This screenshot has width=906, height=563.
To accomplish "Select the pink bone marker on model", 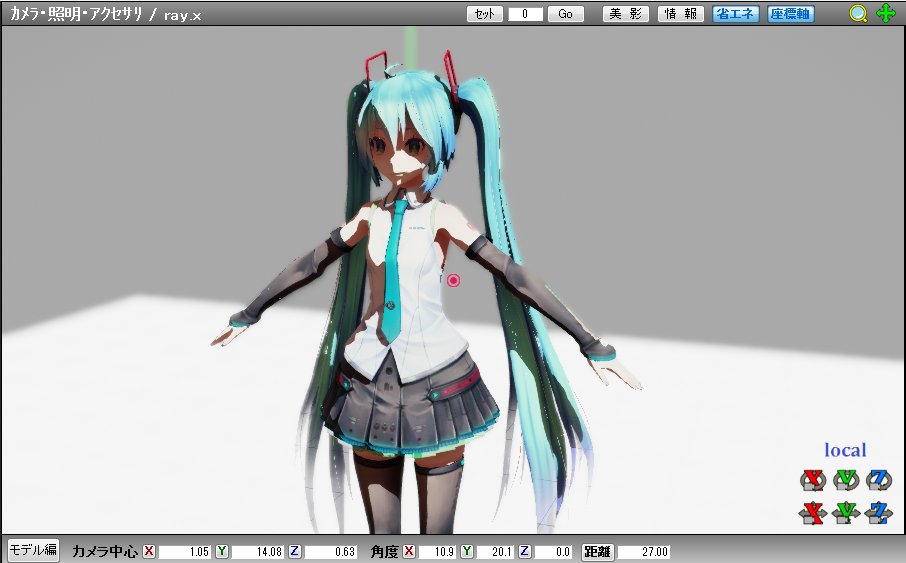I will point(453,280).
